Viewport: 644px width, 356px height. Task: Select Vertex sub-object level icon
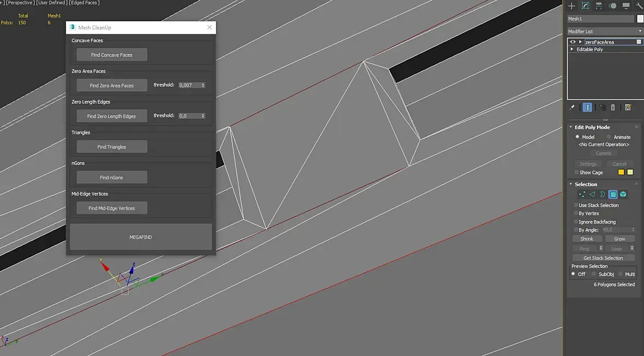582,194
